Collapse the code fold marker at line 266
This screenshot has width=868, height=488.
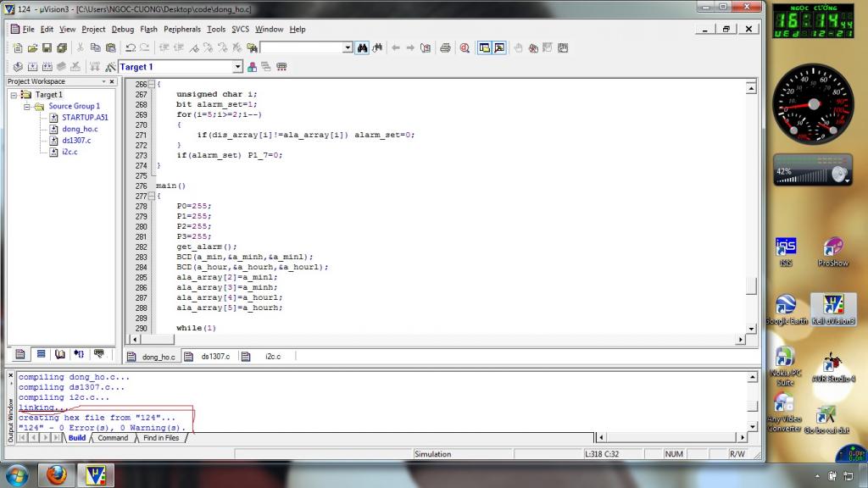tap(152, 84)
